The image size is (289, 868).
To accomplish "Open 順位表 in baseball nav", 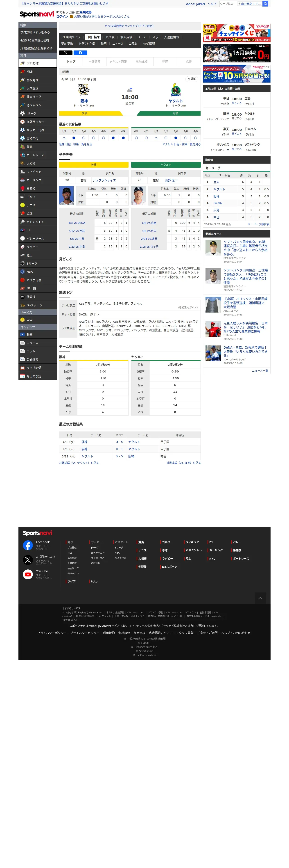I will [110, 37].
